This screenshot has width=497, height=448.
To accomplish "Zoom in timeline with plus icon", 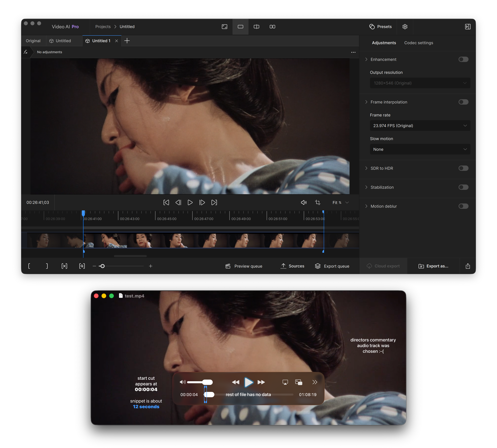I will pos(151,266).
